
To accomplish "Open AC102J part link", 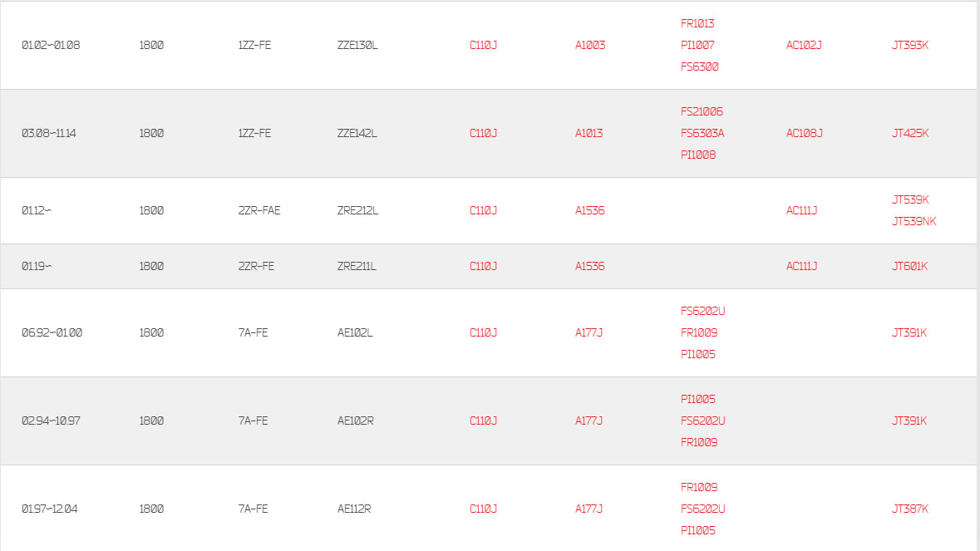I will [x=804, y=45].
